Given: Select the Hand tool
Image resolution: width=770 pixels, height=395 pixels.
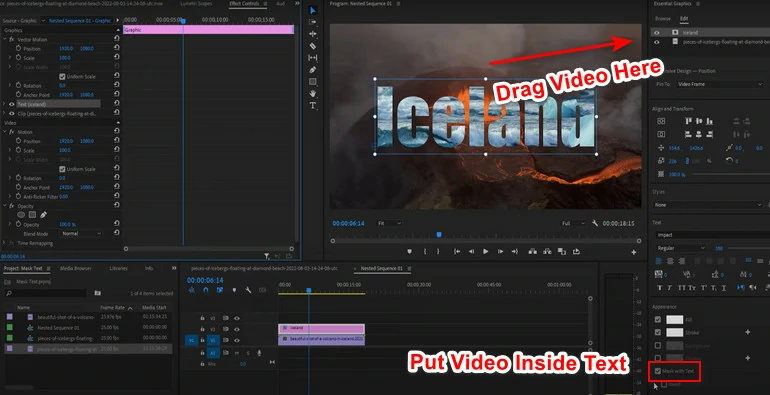Looking at the screenshot, I should pos(313,93).
